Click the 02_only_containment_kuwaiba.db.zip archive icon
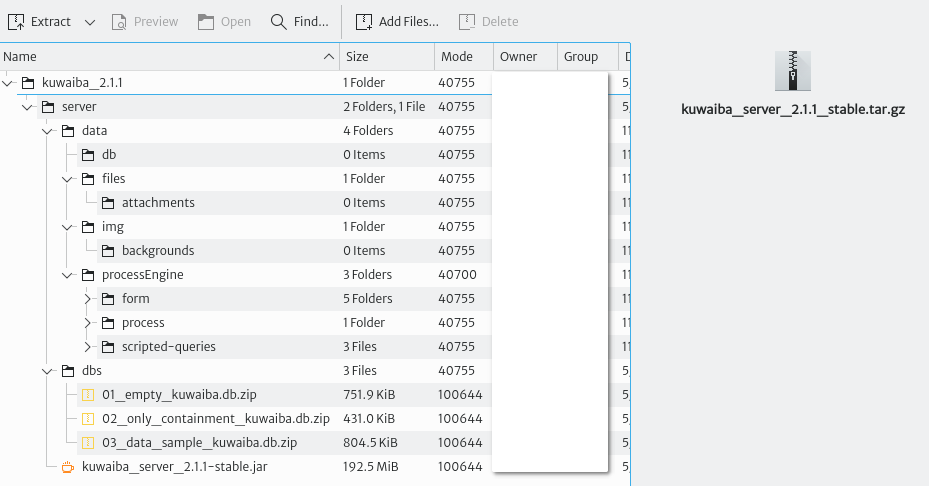 coord(88,418)
